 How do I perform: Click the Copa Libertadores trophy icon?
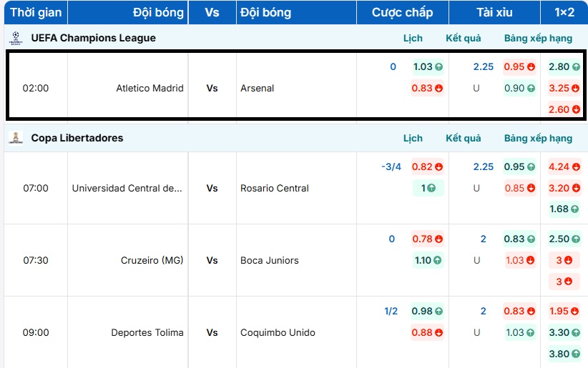tap(15, 138)
